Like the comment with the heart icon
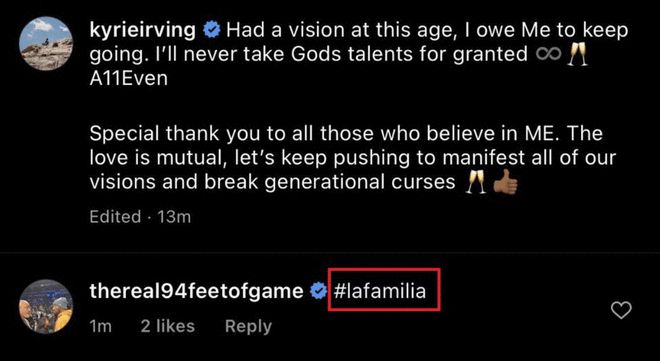This screenshot has height=361, width=660. [621, 311]
